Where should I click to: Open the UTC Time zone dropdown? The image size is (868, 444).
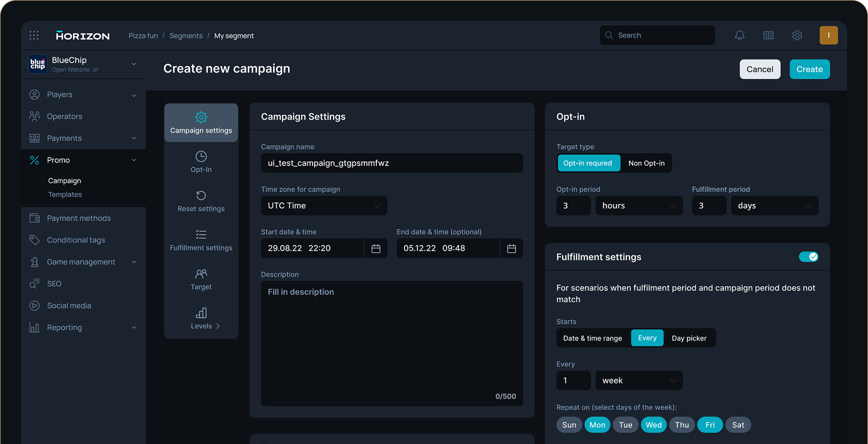coord(324,206)
